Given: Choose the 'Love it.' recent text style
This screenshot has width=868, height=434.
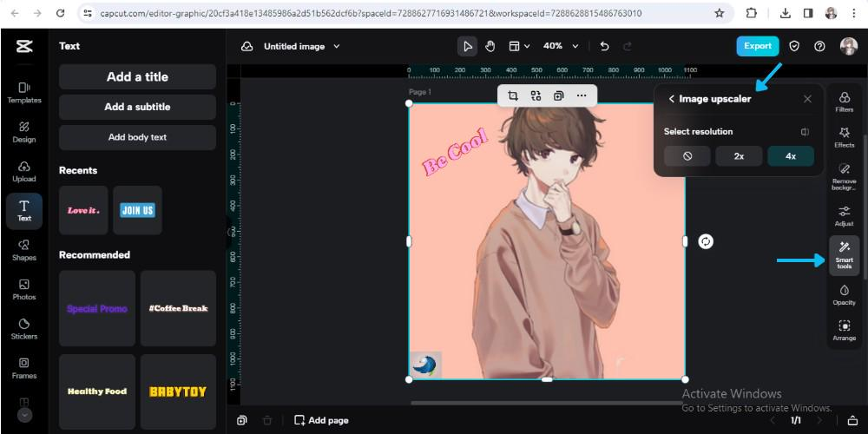Looking at the screenshot, I should 83,210.
